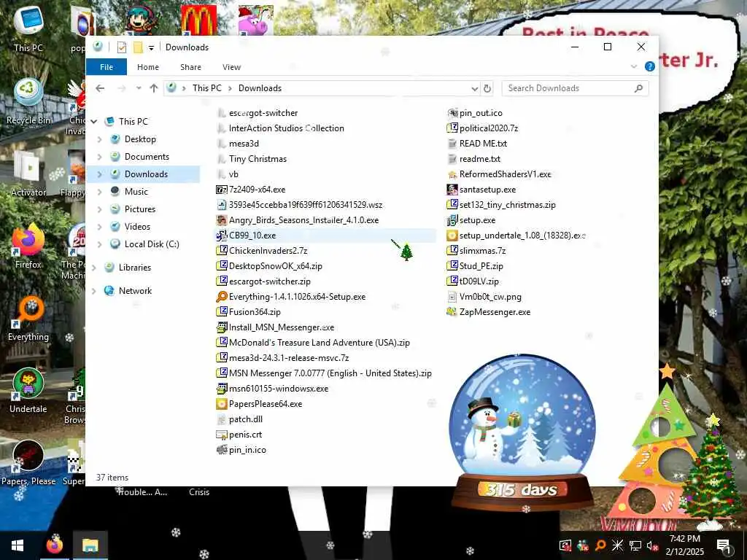The height and width of the screenshot is (560, 747).
Task: Click the ZapMessenger.exe icon
Action: click(x=452, y=312)
